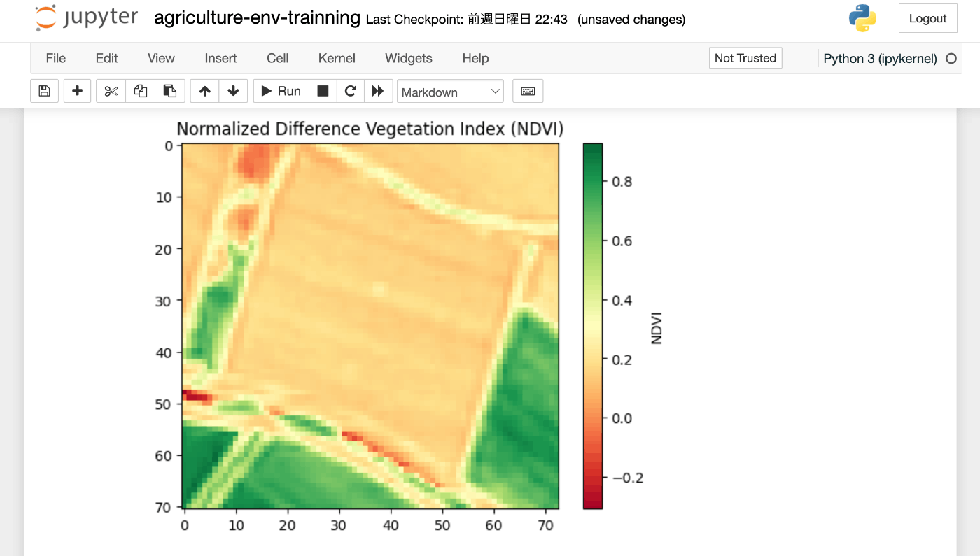Screen dimensions: 980x556
Task: Click the plot title Normalized Difference Vegetation Index
Action: tap(370, 129)
